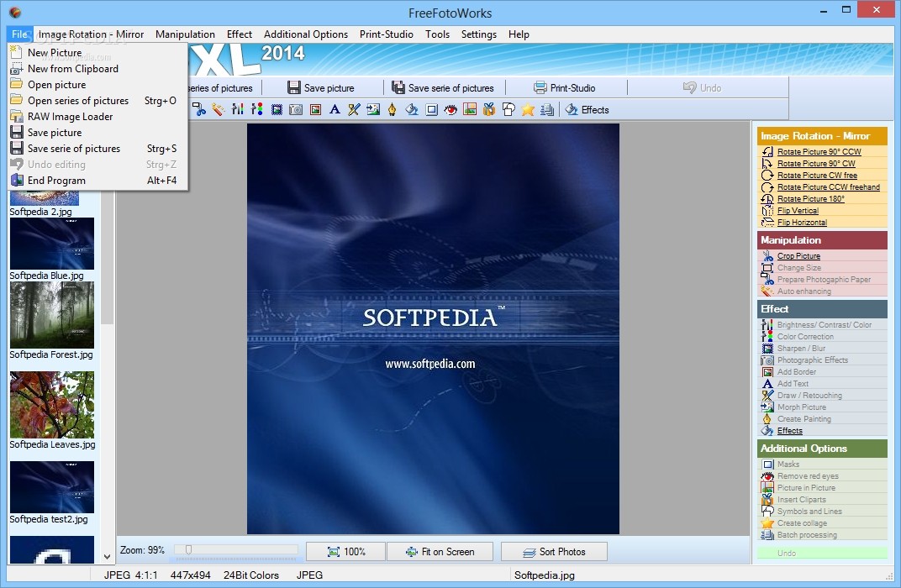Click the Batch processing toolbar icon
901x588 pixels.
pos(547,109)
